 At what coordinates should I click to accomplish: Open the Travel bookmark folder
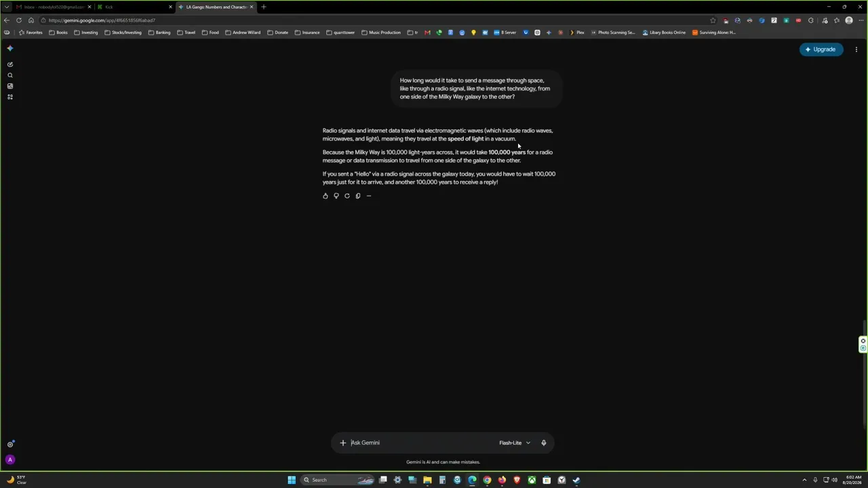[x=186, y=33]
